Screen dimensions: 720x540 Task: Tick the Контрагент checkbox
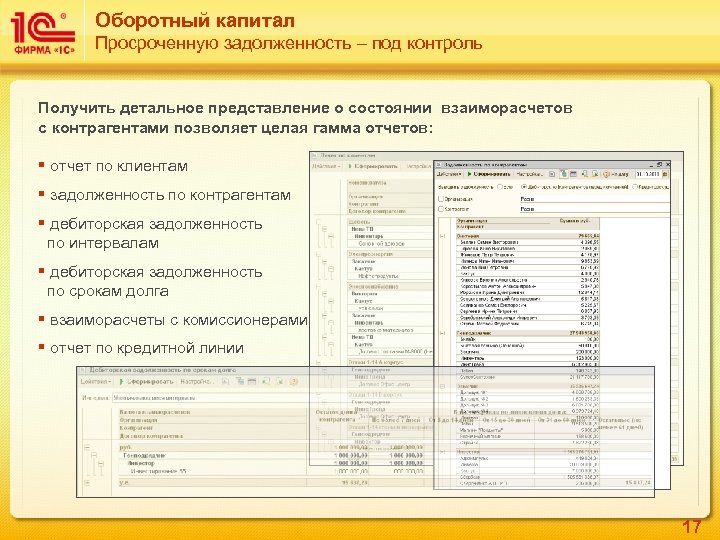click(441, 209)
